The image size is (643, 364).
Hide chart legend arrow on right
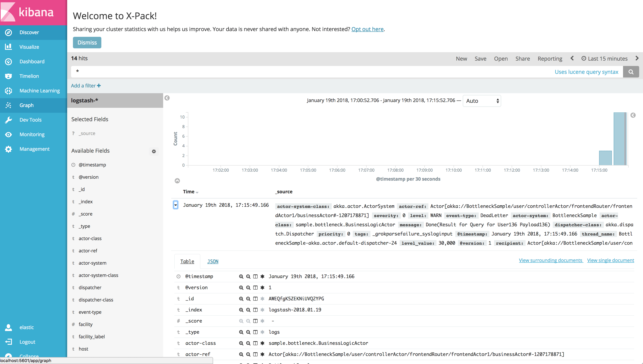click(x=633, y=115)
